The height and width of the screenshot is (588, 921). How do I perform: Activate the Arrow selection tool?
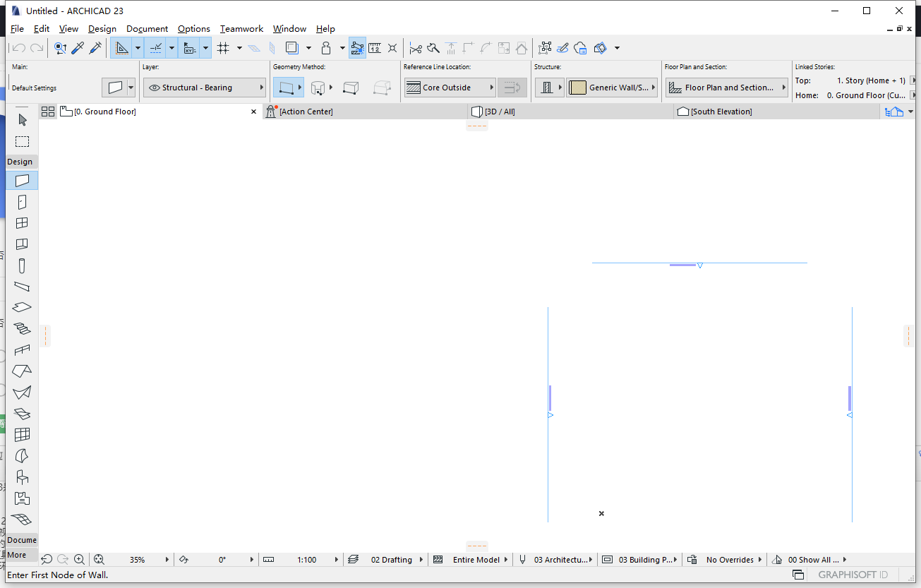pos(22,120)
